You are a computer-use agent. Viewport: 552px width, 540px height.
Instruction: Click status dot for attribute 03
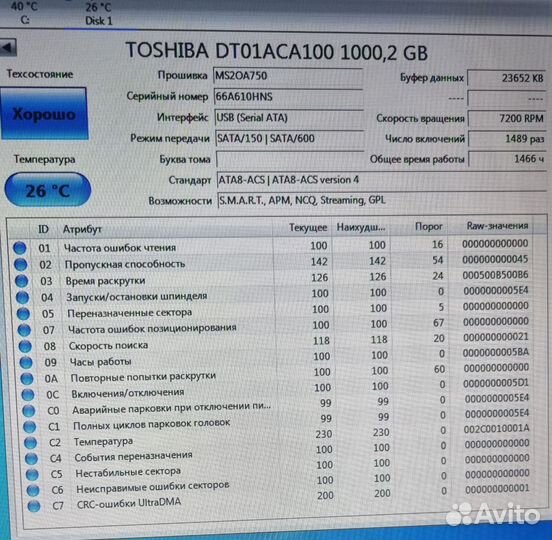21,281
